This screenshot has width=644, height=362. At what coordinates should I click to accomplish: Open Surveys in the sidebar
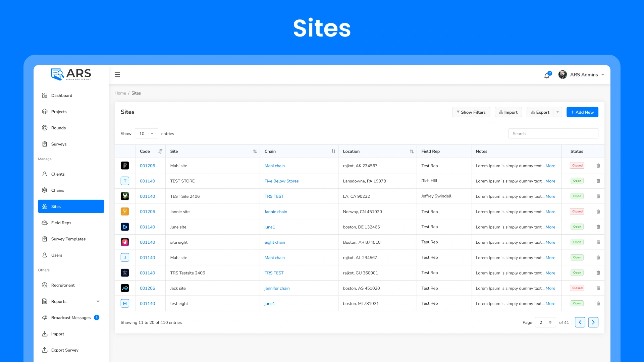click(71, 144)
